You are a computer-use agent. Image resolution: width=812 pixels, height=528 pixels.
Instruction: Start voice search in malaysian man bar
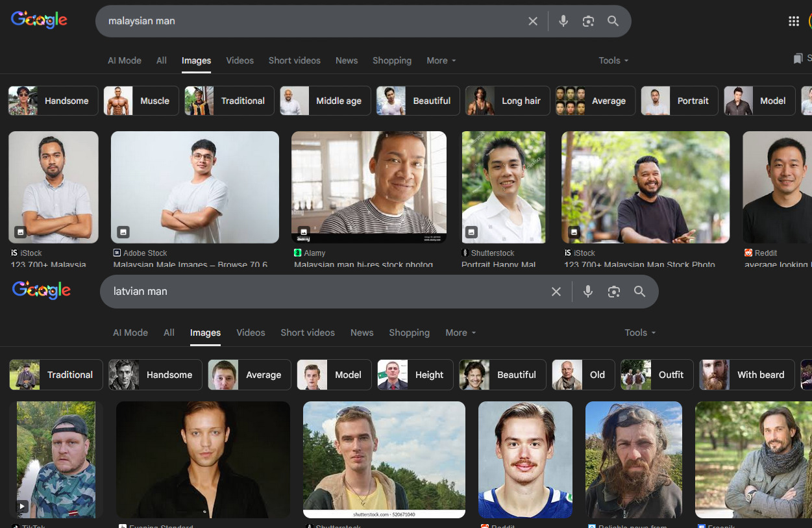coord(563,21)
